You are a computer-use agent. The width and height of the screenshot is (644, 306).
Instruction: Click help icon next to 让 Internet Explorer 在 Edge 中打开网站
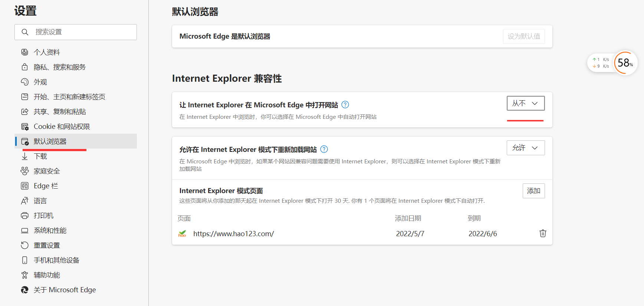tap(345, 105)
